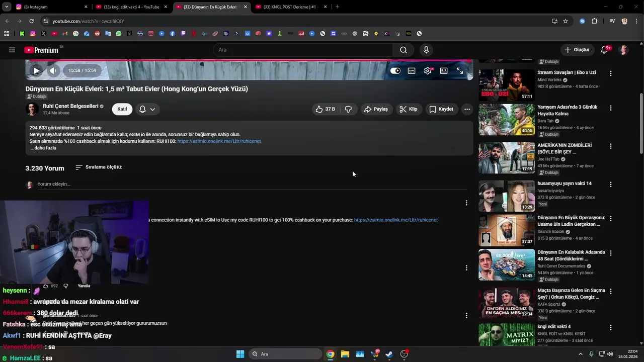The height and width of the screenshot is (362, 644).
Task: Open the YouTube notifications bell
Action: tap(605, 50)
